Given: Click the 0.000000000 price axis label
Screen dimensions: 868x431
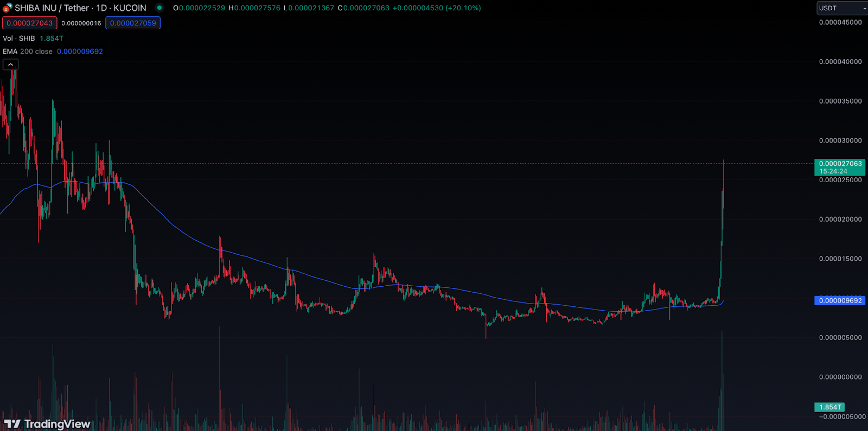Looking at the screenshot, I should 840,377.
